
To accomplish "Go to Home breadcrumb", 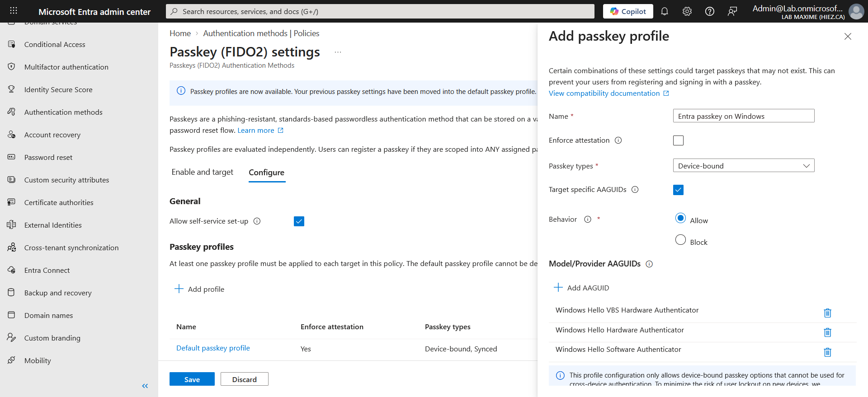I will 180,33.
